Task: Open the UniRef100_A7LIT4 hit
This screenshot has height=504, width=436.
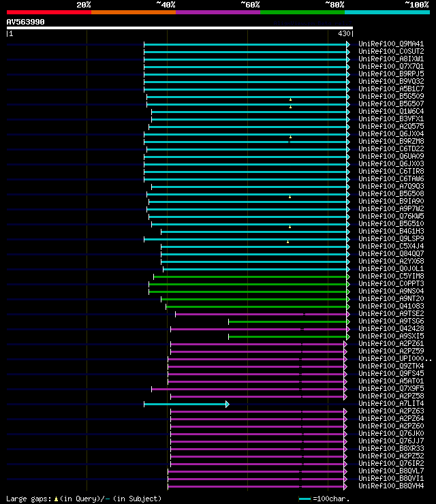Action: 391,403
